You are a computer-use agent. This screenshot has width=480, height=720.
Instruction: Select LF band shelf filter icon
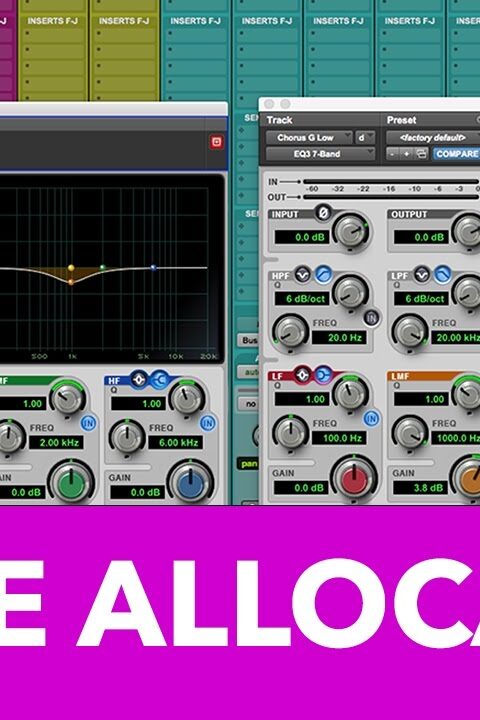pyautogui.click(x=323, y=375)
